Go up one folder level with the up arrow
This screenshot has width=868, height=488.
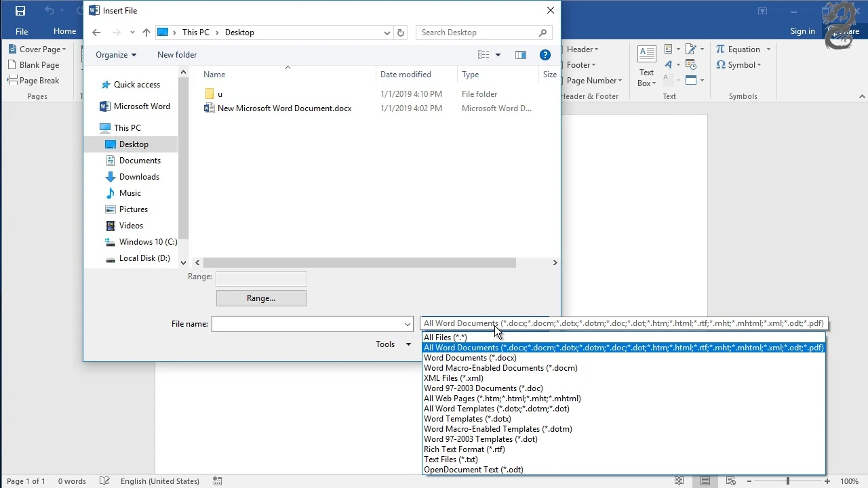click(x=146, y=33)
